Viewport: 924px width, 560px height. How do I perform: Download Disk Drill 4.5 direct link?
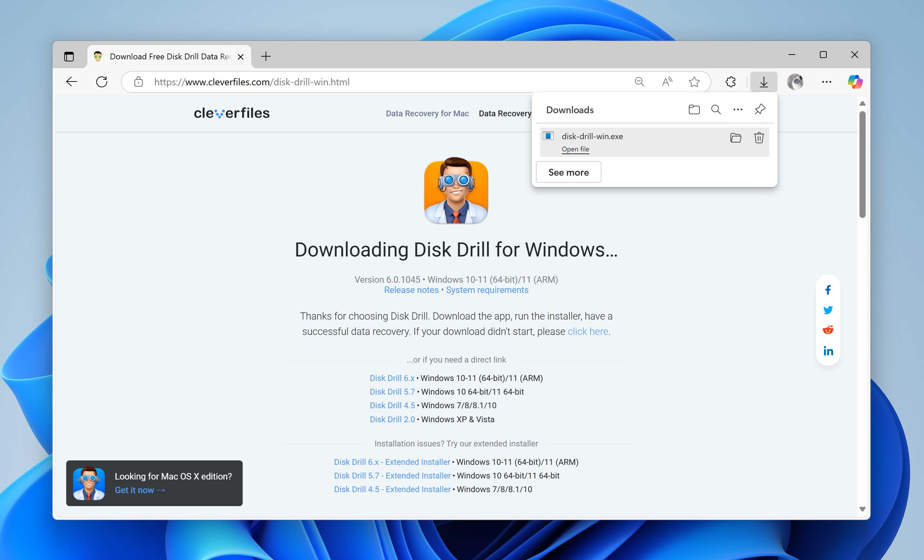click(x=392, y=405)
